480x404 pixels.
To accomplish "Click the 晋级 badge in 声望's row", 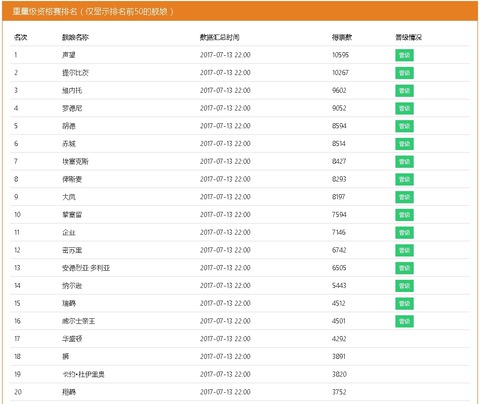I will 404,55.
